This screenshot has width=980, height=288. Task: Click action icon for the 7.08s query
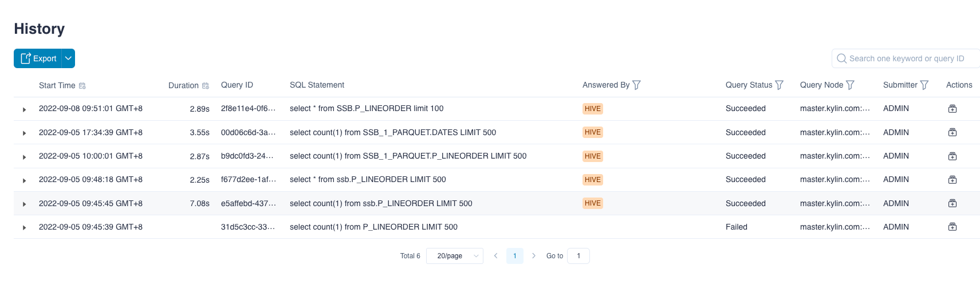point(953,203)
